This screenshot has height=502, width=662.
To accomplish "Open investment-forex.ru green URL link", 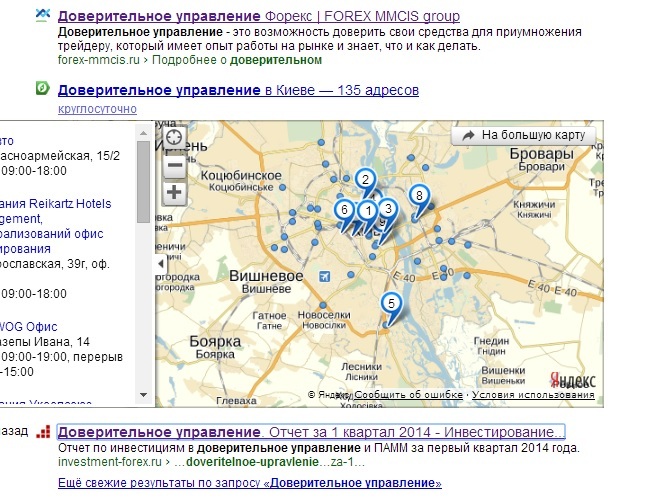I will coord(110,462).
